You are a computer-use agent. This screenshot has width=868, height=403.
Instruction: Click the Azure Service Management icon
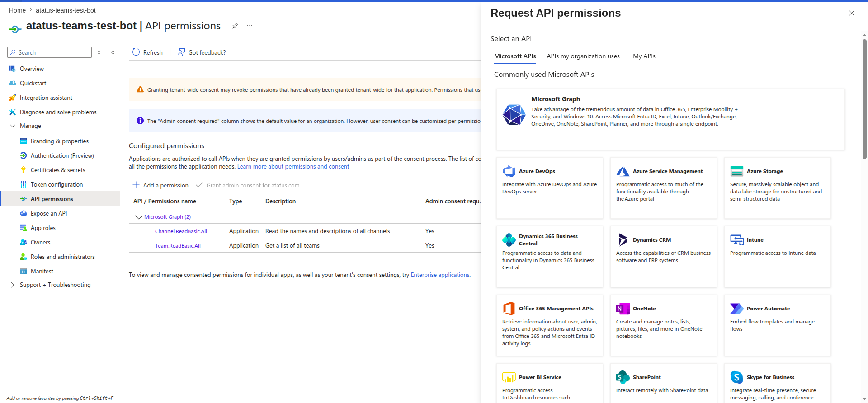point(623,171)
